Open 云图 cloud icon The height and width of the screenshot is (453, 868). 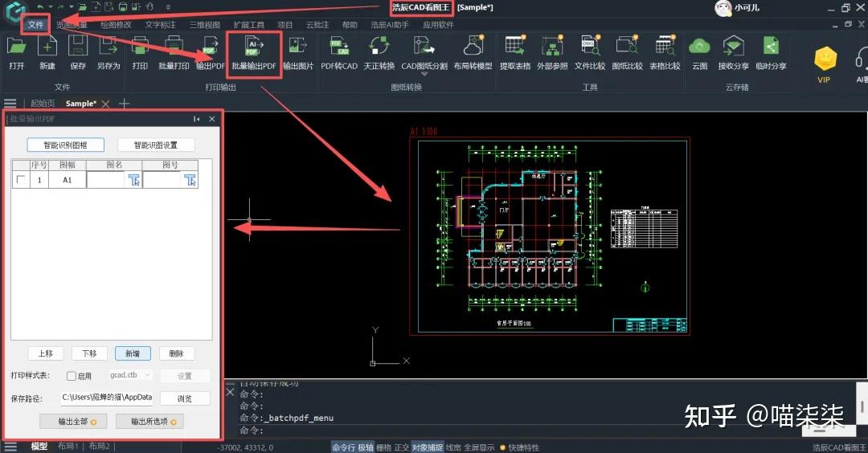[x=700, y=53]
